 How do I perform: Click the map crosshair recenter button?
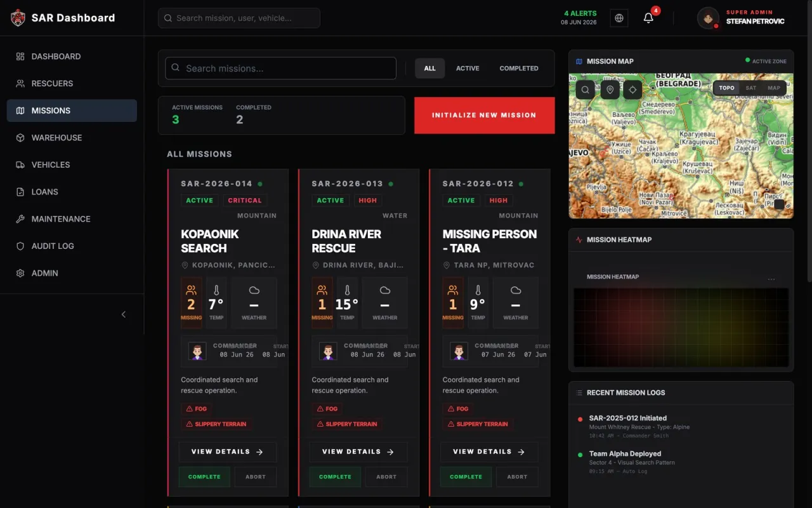coord(632,90)
